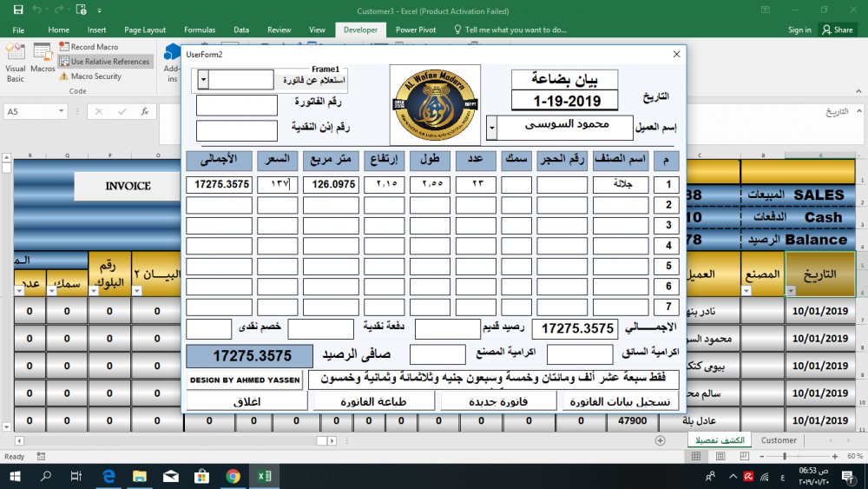Image resolution: width=868 pixels, height=489 pixels.
Task: Click the price field in row 1
Action: [278, 184]
